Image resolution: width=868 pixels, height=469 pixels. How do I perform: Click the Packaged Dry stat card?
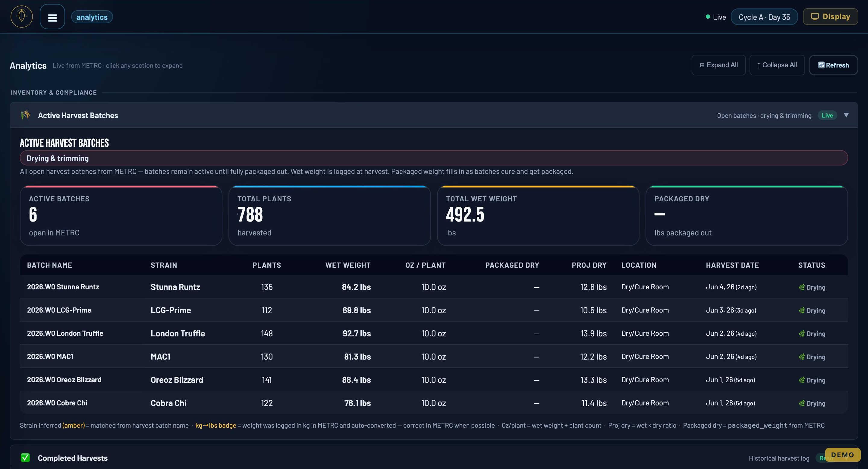(746, 216)
